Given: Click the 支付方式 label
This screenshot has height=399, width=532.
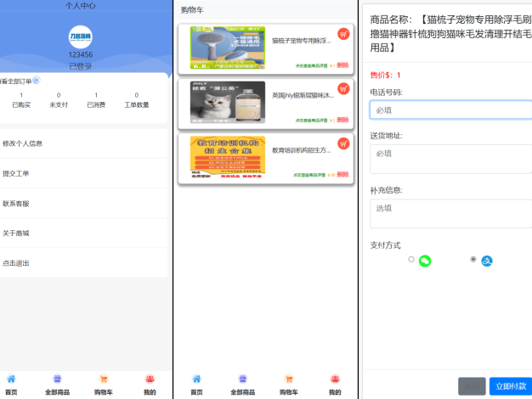Looking at the screenshot, I should pyautogui.click(x=385, y=245).
